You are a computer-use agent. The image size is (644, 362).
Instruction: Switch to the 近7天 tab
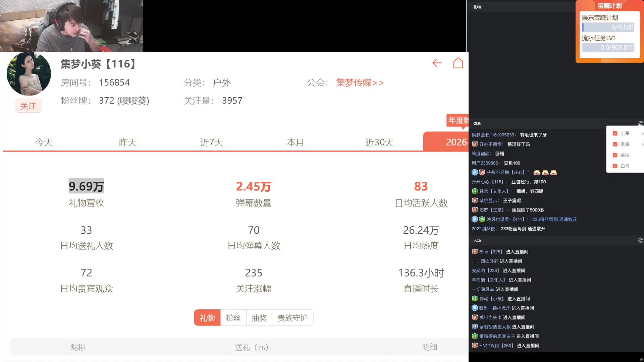point(212,142)
